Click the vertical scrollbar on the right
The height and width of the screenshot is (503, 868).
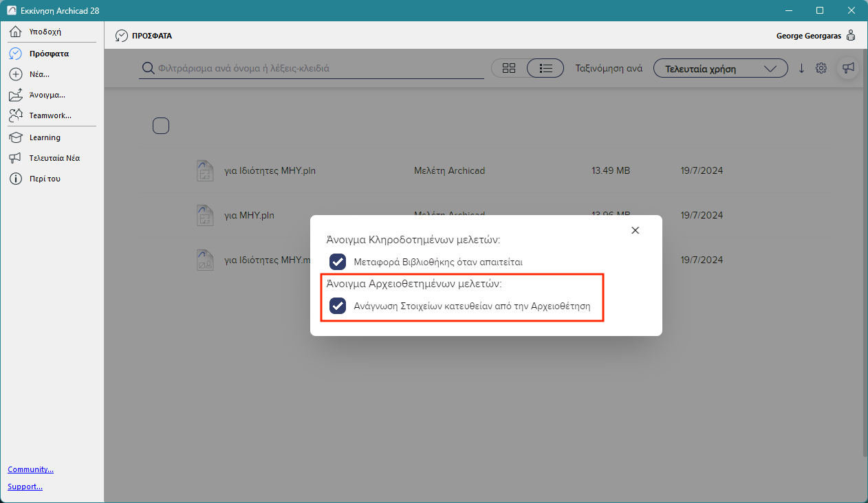coord(864,252)
